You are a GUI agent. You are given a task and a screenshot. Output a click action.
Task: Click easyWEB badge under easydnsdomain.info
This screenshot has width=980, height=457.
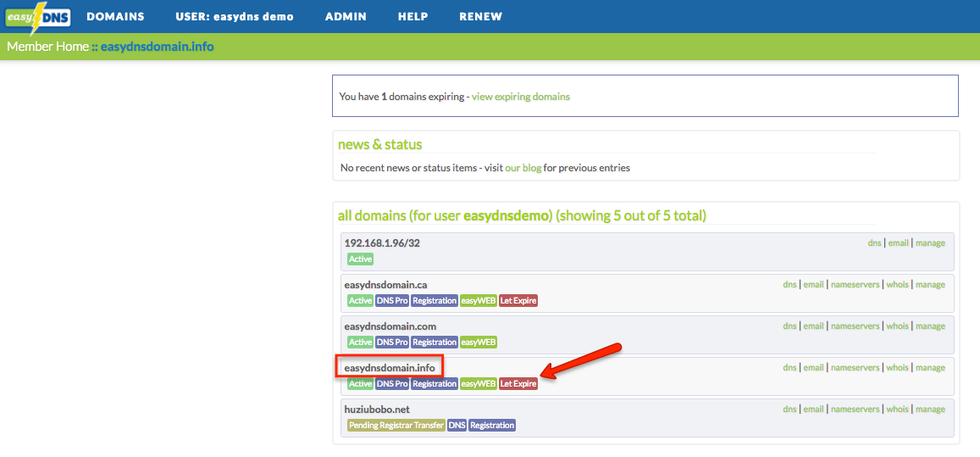[x=479, y=384]
